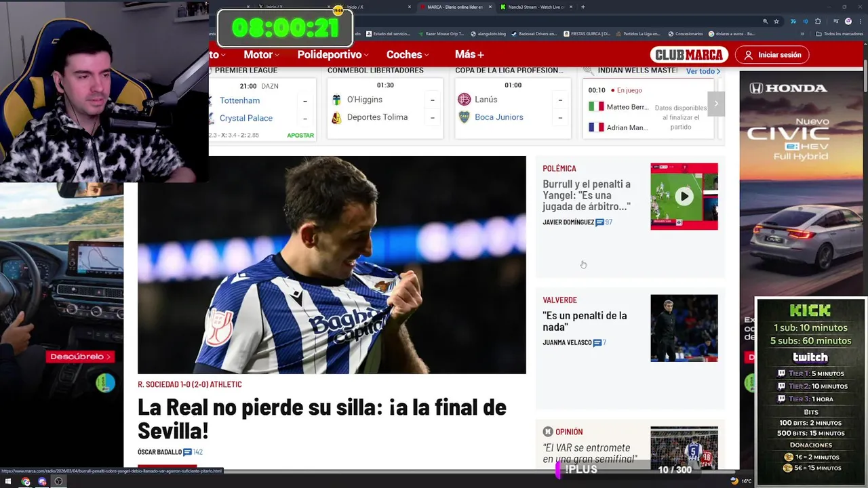Screen dimensions: 868x488
Task: Click the Honda Civic advertisement banner
Action: click(x=802, y=183)
